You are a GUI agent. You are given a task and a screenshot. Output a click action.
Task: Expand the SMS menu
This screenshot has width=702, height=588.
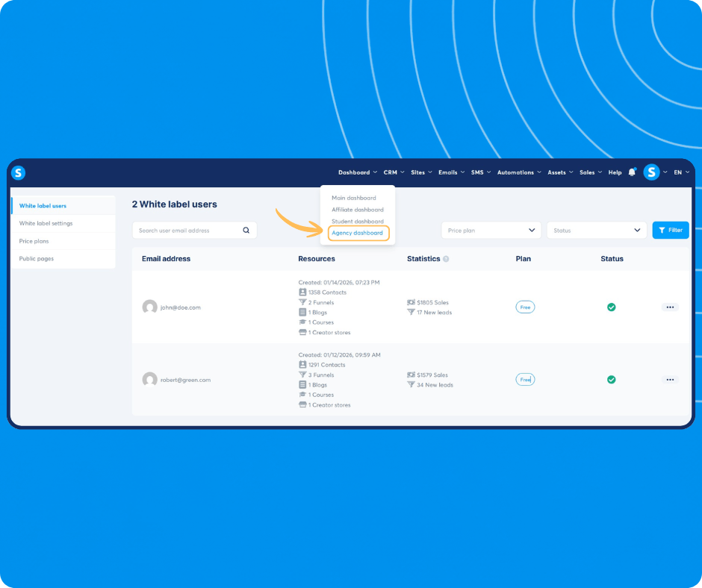pyautogui.click(x=481, y=172)
